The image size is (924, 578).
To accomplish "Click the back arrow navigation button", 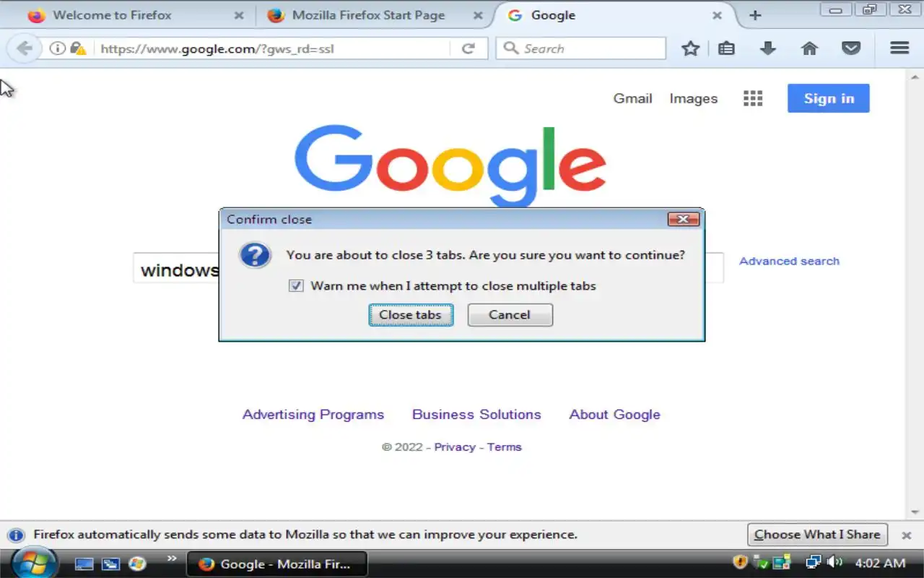I will 24,48.
